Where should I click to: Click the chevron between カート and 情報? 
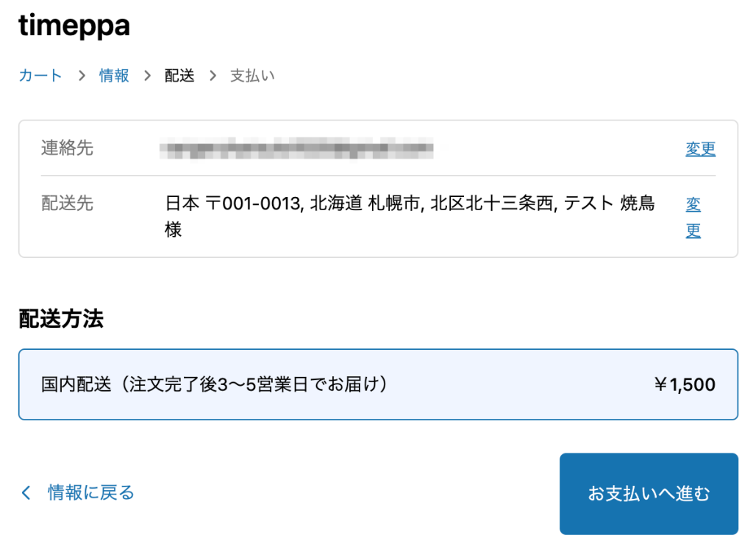tap(81, 75)
